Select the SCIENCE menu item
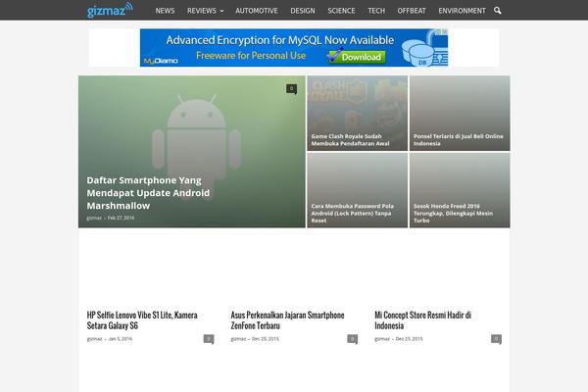This screenshot has width=588, height=392. (341, 11)
